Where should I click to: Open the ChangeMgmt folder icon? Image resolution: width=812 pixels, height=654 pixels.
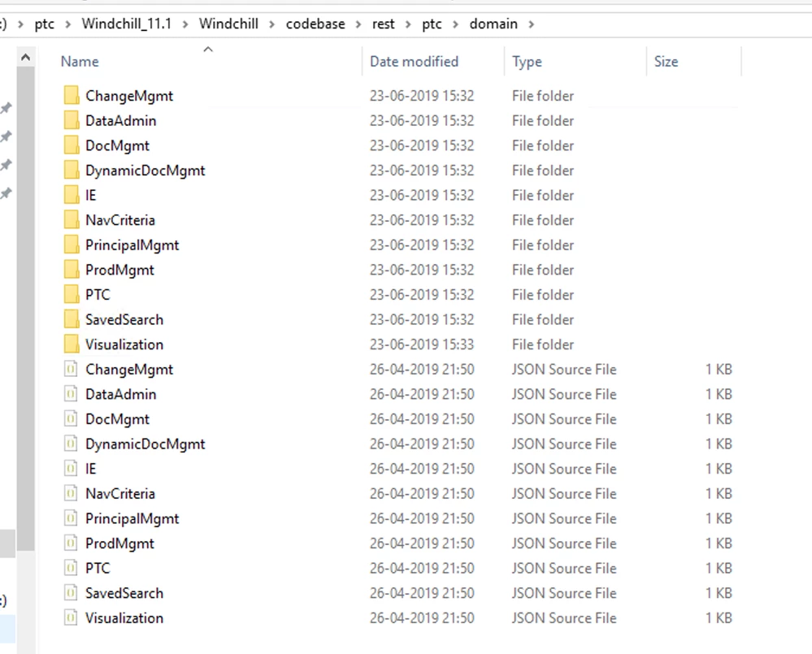[x=72, y=95]
